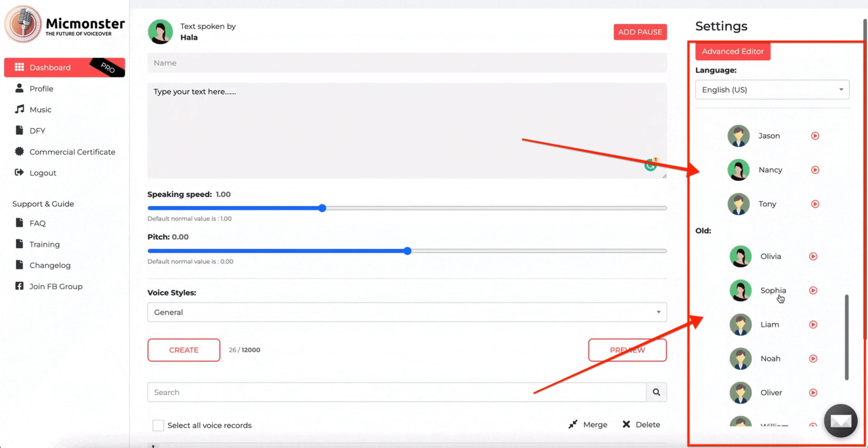This screenshot has height=448, width=868.
Task: Click the Advanced Editor button
Action: pyautogui.click(x=733, y=51)
